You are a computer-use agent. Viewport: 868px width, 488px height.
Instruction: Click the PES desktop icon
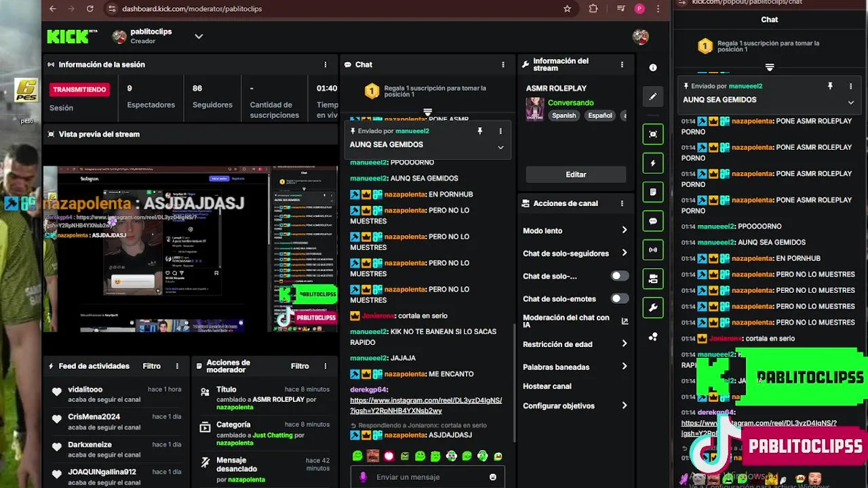pyautogui.click(x=26, y=89)
